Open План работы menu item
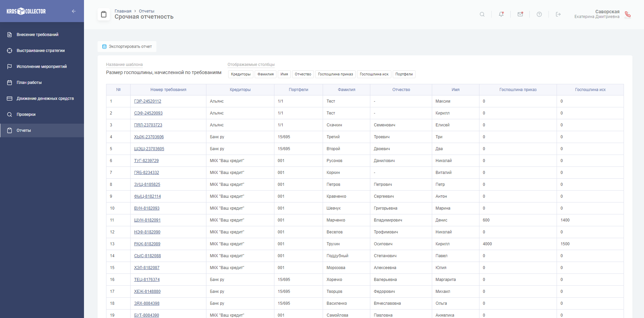Viewport: 644px width, 318px height. coord(42,83)
